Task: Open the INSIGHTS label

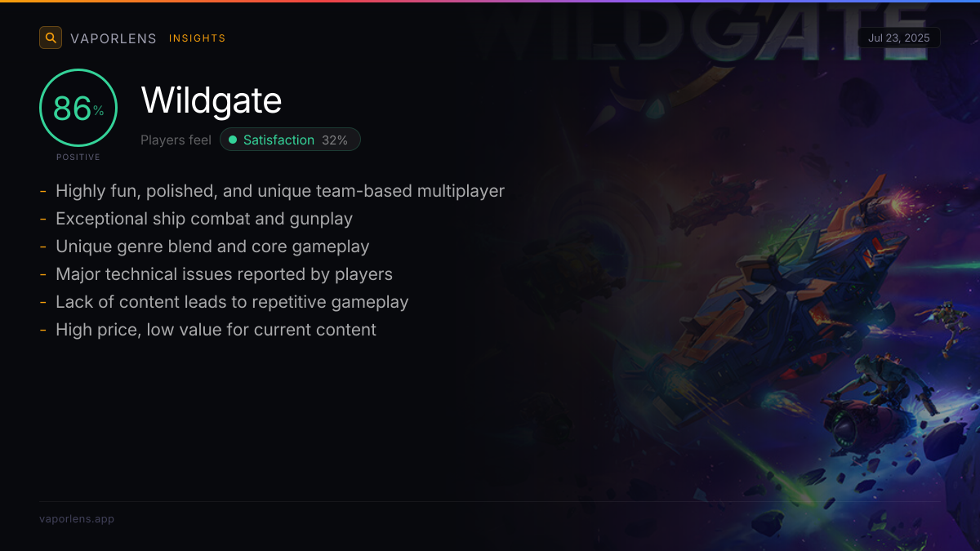Action: tap(198, 38)
